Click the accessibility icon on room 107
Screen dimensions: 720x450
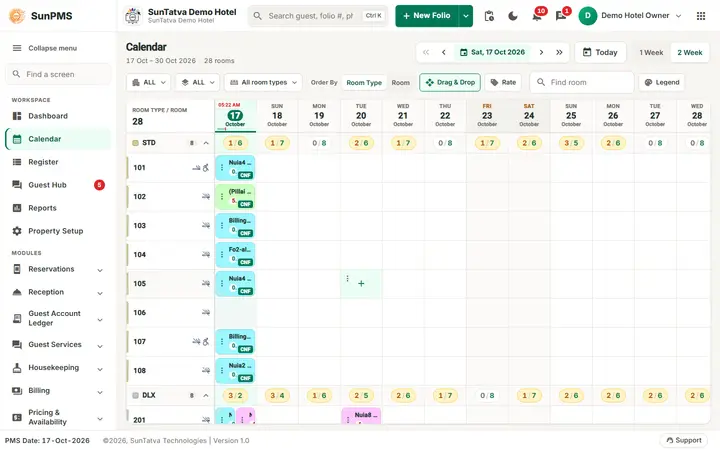tap(206, 342)
